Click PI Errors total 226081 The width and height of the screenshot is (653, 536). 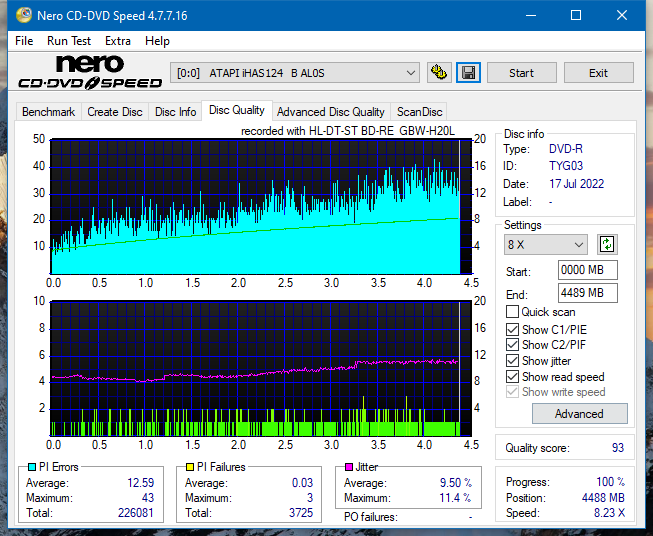pyautogui.click(x=136, y=513)
